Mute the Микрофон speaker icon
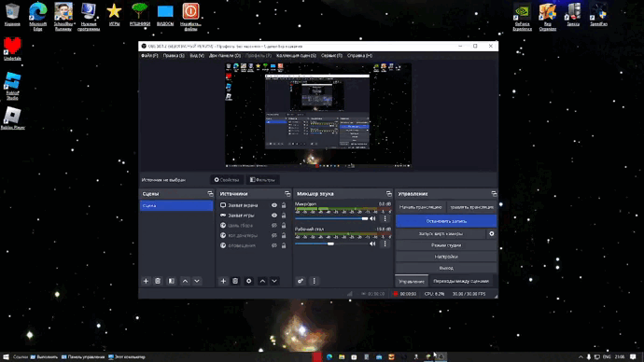 pos(372,218)
